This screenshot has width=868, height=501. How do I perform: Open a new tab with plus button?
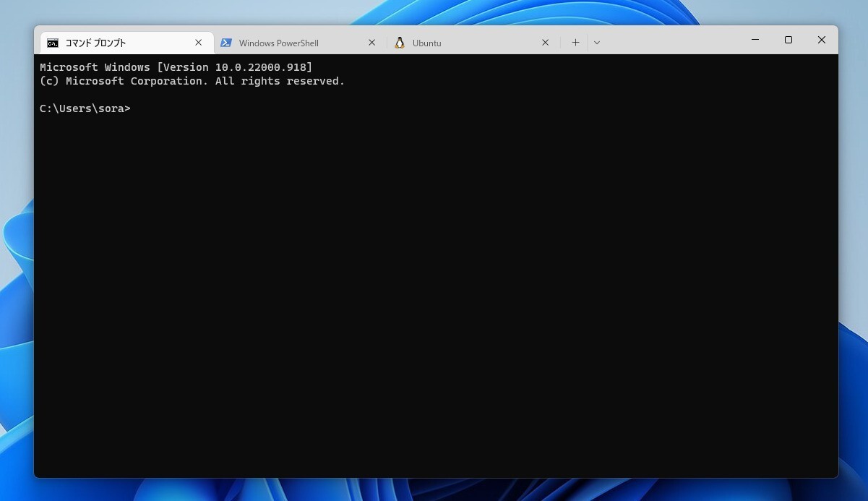tap(575, 43)
